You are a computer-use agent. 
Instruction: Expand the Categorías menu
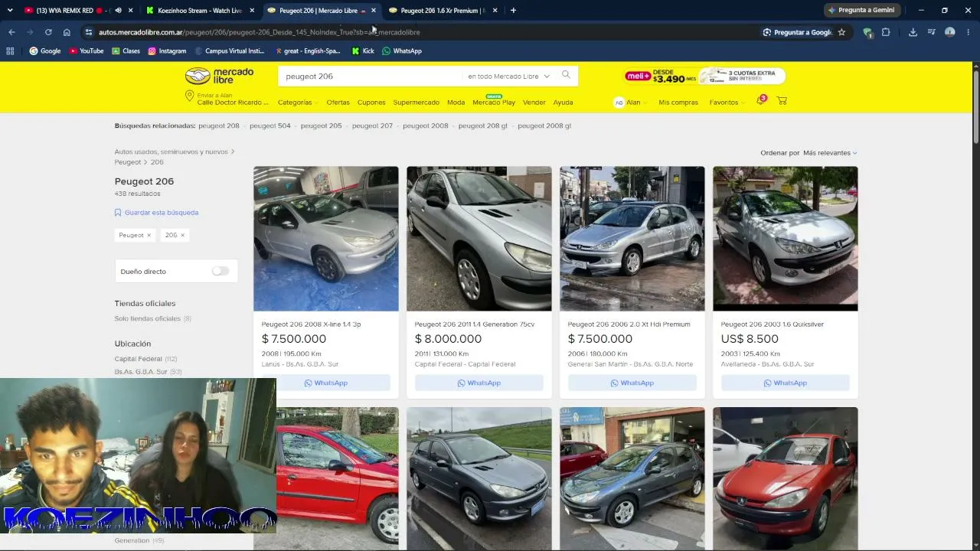pos(297,103)
